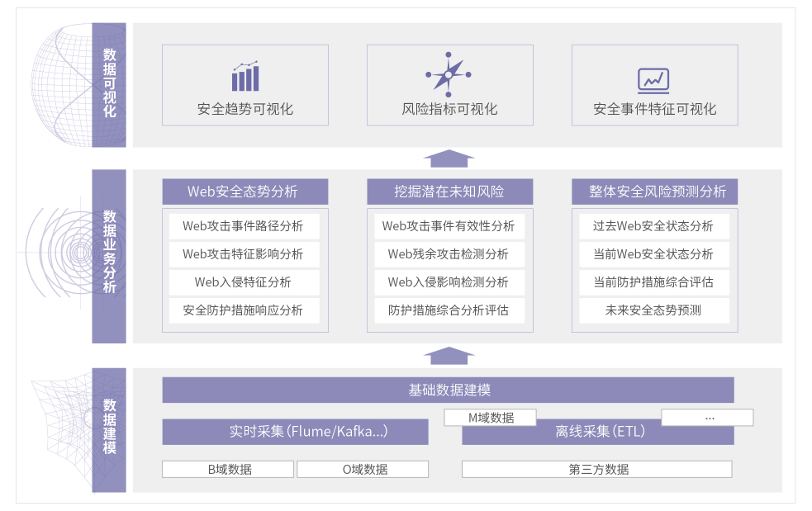Select the bar chart icon above 安全趋势可视化
Viewport: 812px width, 511px height.
(x=245, y=74)
